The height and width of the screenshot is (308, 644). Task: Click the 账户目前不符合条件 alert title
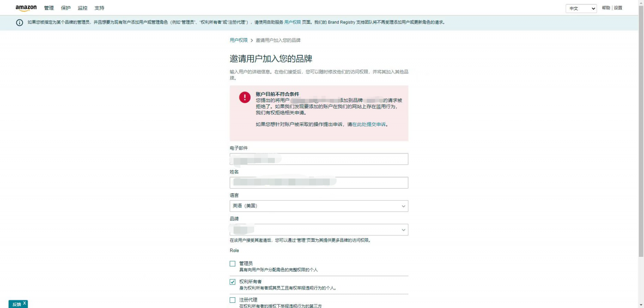pyautogui.click(x=277, y=94)
